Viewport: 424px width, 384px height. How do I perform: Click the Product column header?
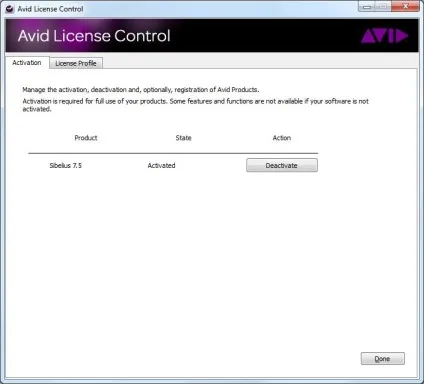pos(86,138)
